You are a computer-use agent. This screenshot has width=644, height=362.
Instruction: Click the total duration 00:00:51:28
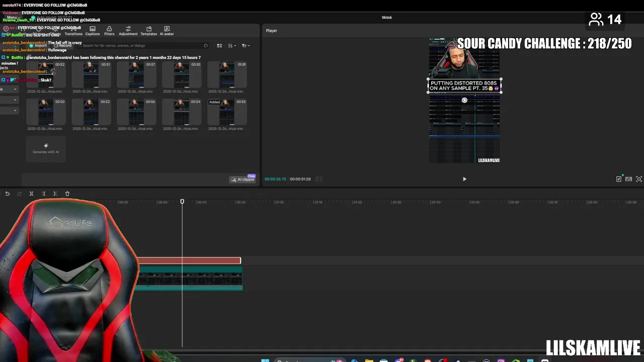click(x=300, y=179)
